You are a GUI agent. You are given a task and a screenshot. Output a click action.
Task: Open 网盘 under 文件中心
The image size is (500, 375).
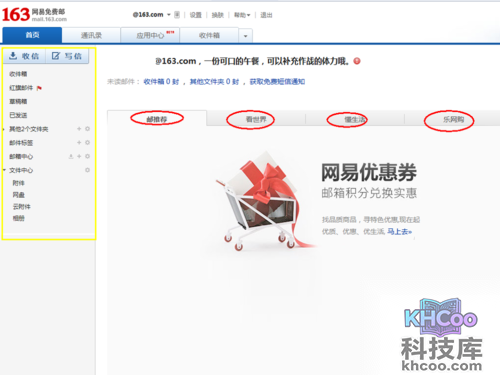[19, 195]
